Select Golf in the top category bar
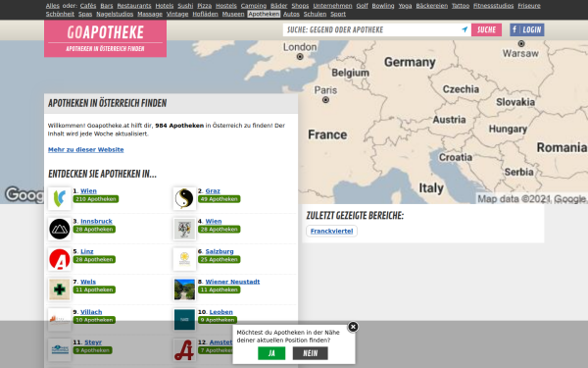Screen dimensions: 588x368 362,6
